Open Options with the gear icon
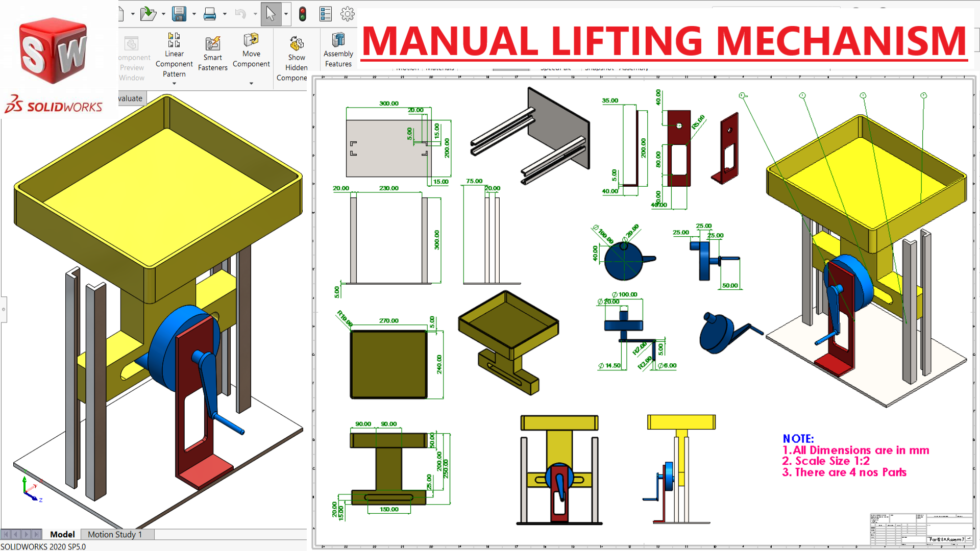 [x=348, y=14]
